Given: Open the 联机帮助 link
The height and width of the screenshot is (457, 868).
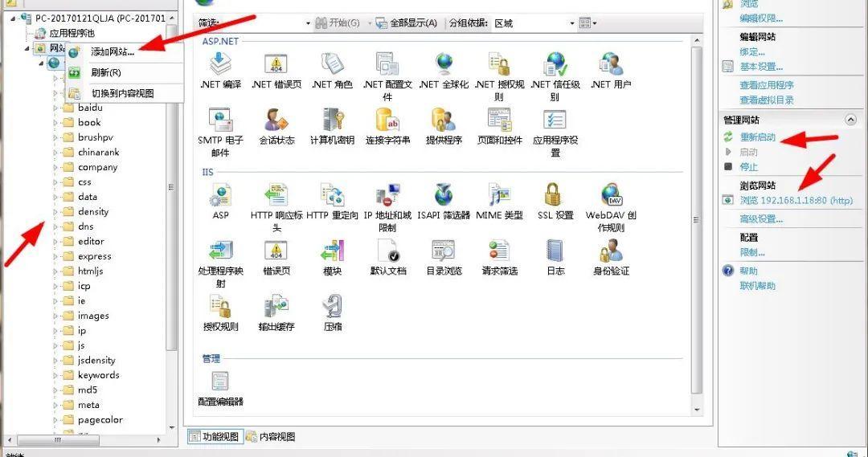Looking at the screenshot, I should click(x=758, y=286).
